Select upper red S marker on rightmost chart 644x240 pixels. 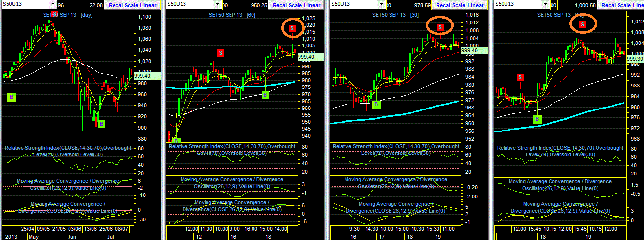(582, 24)
